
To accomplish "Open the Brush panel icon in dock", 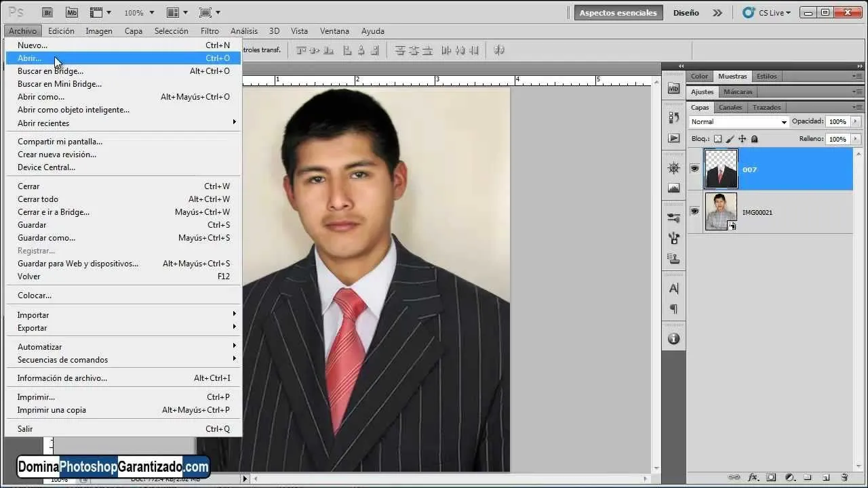I will coord(673,238).
